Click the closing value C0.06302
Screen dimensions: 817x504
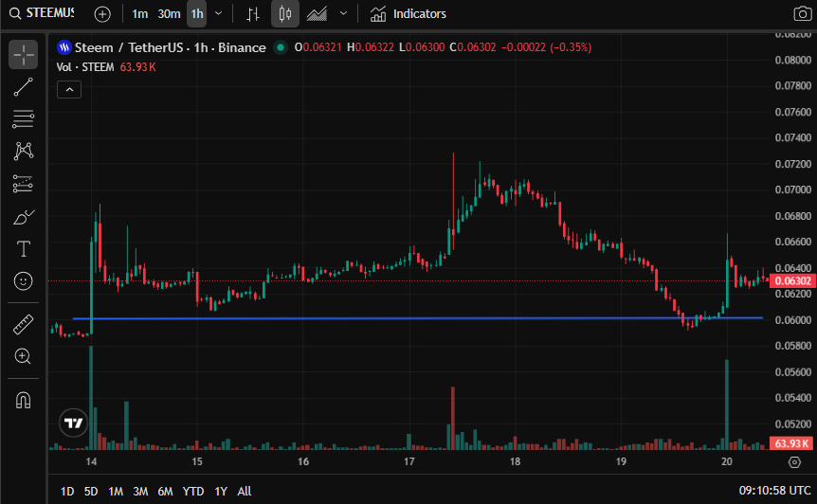pyautogui.click(x=473, y=47)
